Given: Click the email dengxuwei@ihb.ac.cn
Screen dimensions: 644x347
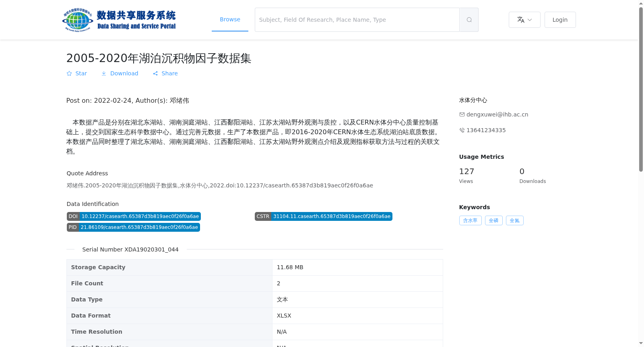Looking at the screenshot, I should (x=497, y=114).
